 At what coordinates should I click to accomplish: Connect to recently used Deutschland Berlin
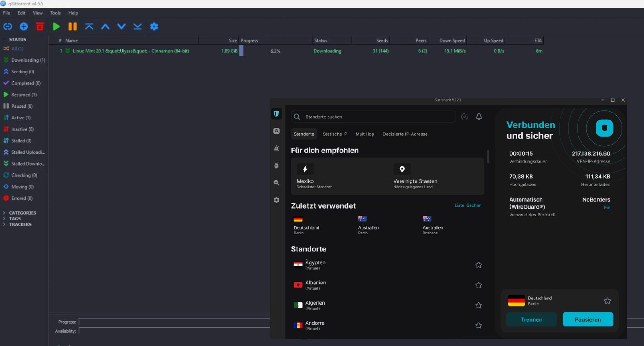click(306, 225)
